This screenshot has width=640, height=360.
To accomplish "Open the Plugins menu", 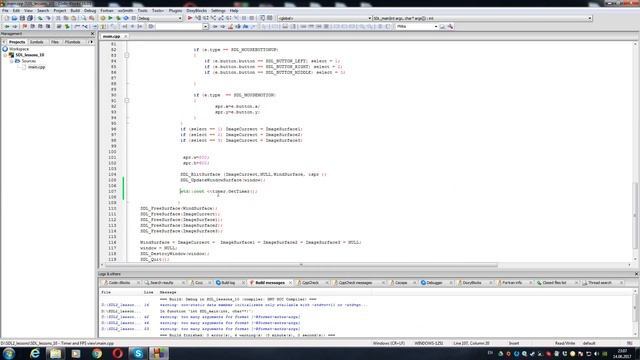I will (175, 11).
